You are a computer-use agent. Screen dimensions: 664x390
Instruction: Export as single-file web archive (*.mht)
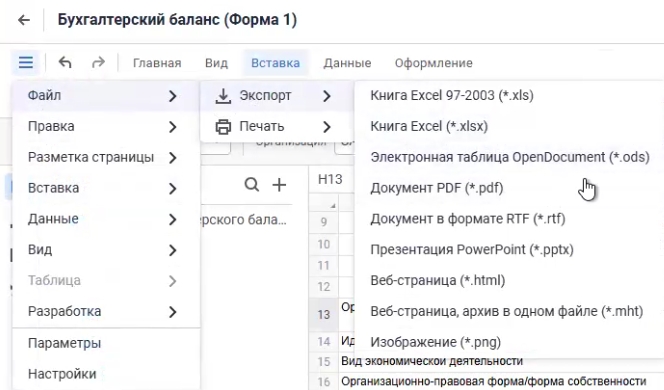(509, 312)
